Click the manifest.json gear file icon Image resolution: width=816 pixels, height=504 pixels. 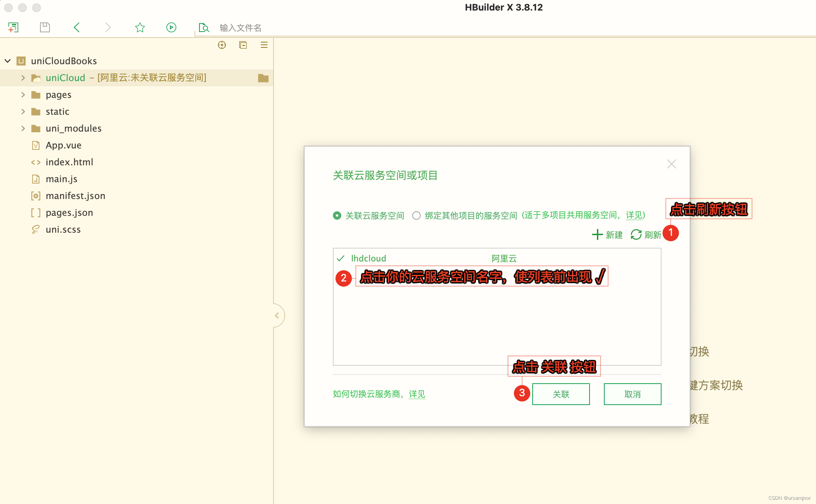(x=36, y=196)
